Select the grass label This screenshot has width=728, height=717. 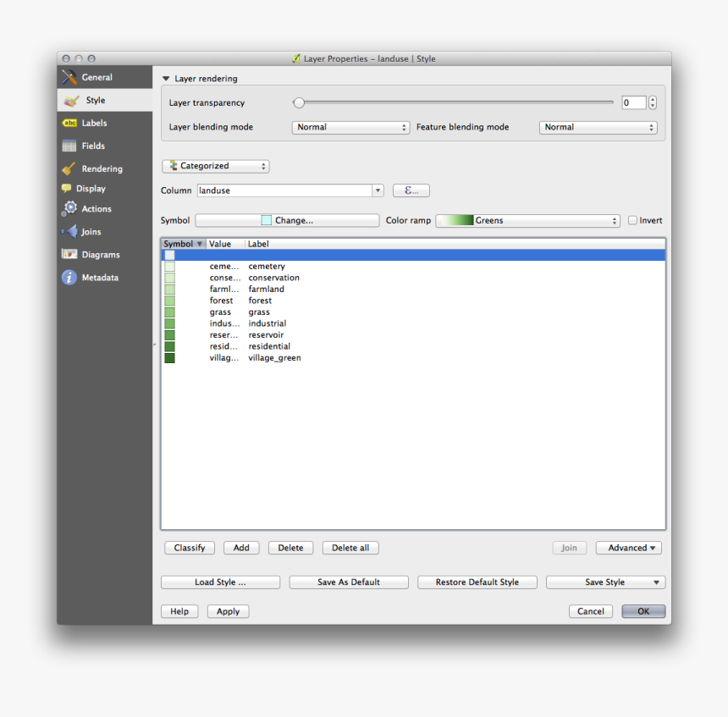click(259, 312)
